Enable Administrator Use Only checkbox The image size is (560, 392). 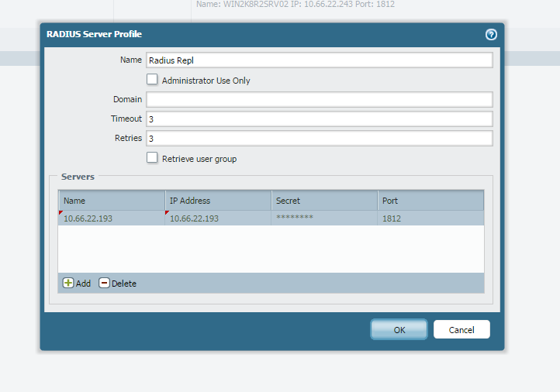[152, 79]
